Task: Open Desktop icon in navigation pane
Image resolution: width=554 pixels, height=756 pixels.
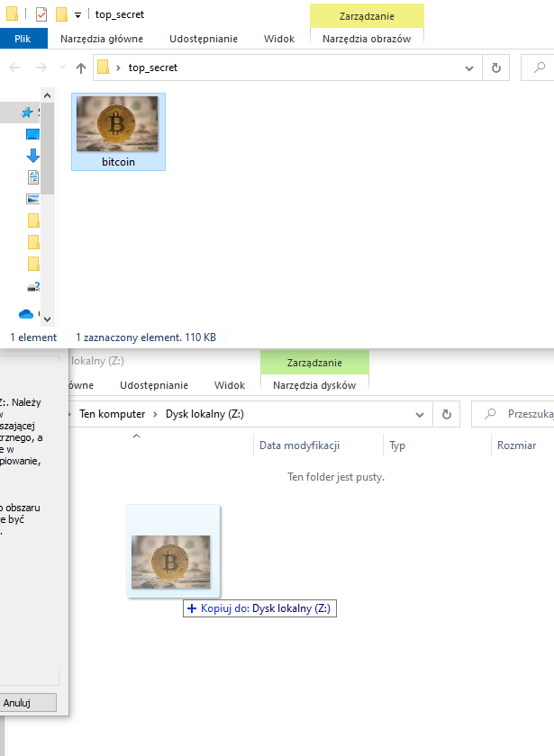Action: (32, 134)
